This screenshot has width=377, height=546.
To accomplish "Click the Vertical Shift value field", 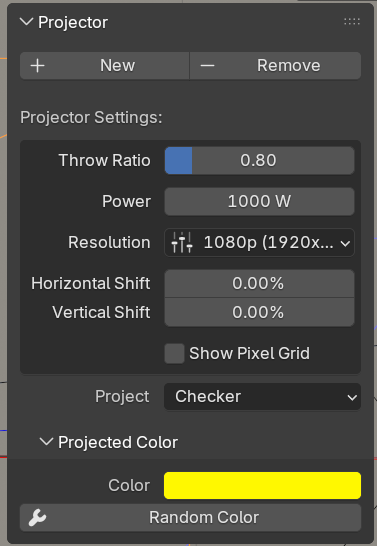I will pos(259,312).
